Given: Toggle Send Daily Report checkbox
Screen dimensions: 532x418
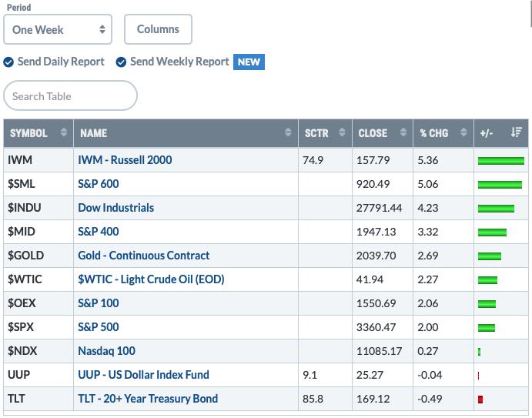Looking at the screenshot, I should click(x=8, y=62).
